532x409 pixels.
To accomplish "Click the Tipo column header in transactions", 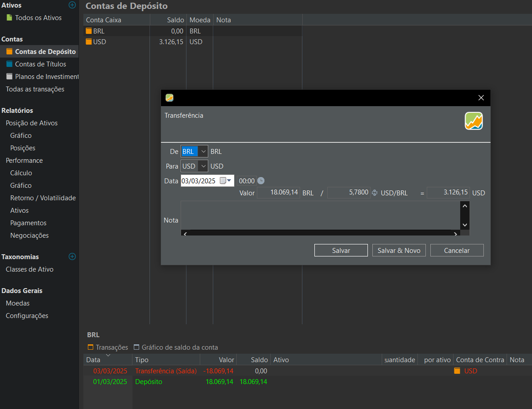I will pos(166,360).
